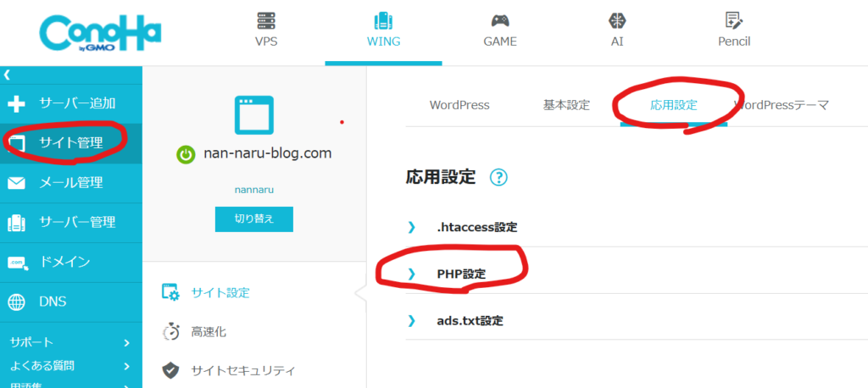Expand the .htaccess設定 section chevron

[x=411, y=227]
